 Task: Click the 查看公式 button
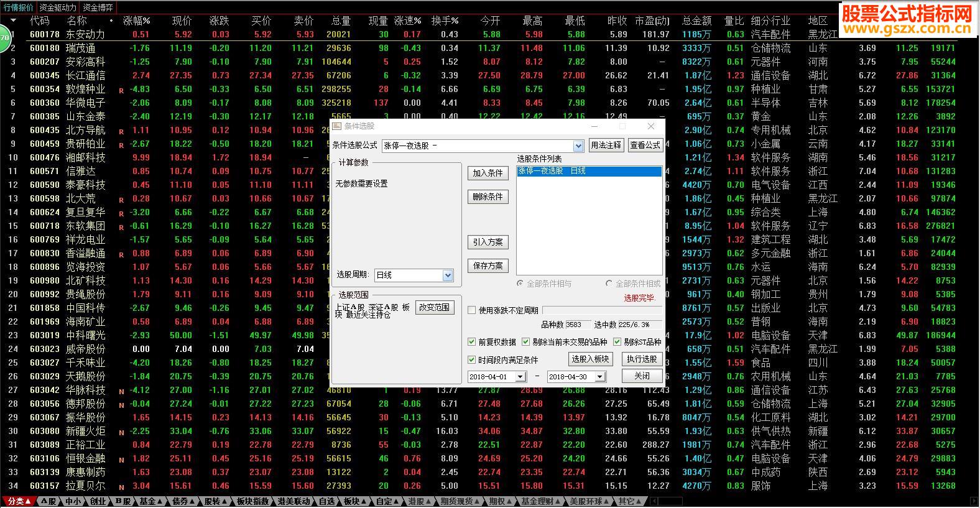[645, 145]
